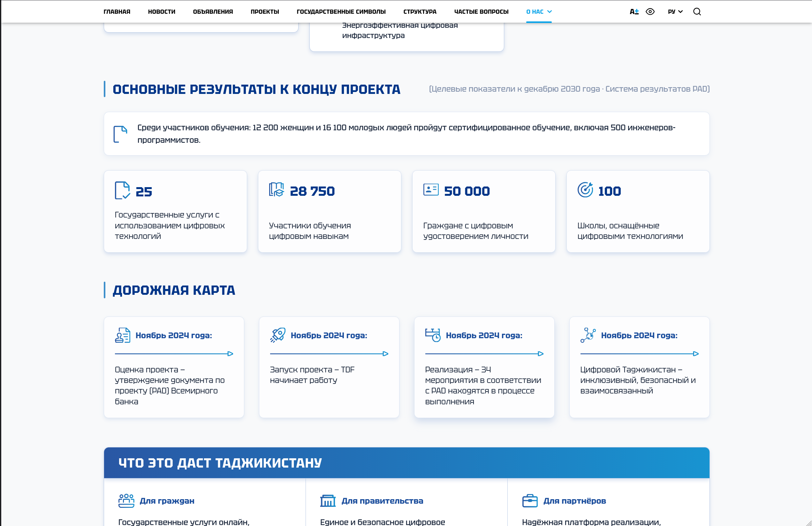
Task: Click the network nodes icon for Цифровой Таджикистан
Action: [x=588, y=335]
